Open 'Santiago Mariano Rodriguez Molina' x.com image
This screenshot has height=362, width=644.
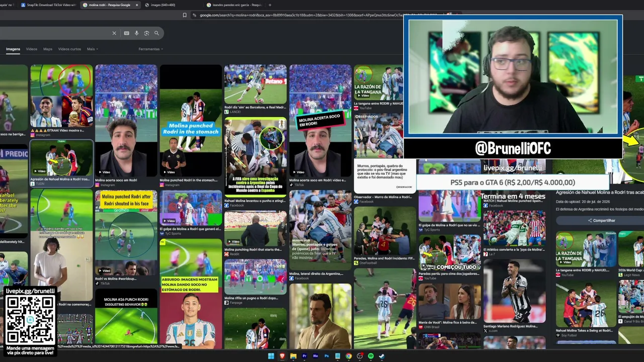click(x=514, y=291)
